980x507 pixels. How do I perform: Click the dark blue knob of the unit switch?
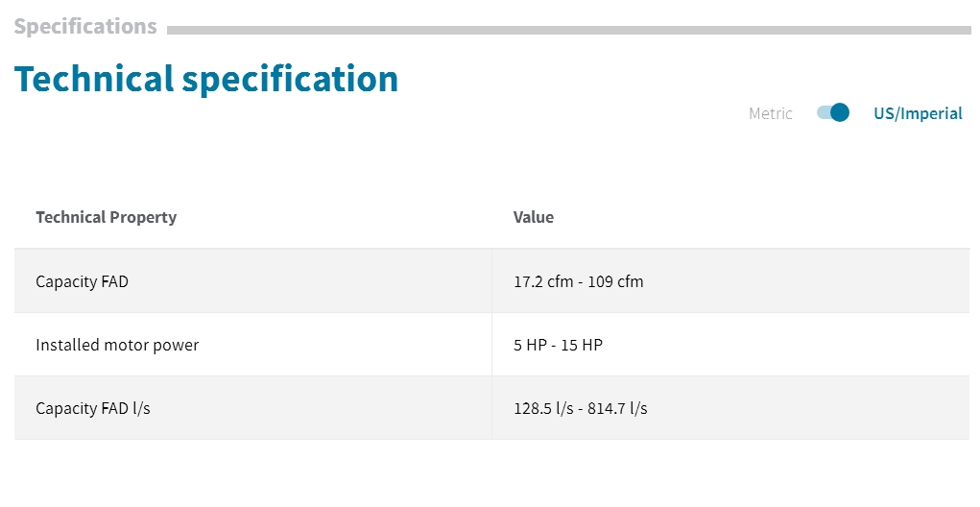pyautogui.click(x=840, y=112)
